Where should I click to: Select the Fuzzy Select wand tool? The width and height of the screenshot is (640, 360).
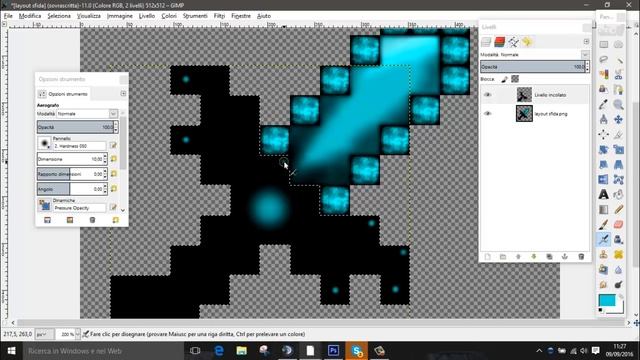coord(619,60)
